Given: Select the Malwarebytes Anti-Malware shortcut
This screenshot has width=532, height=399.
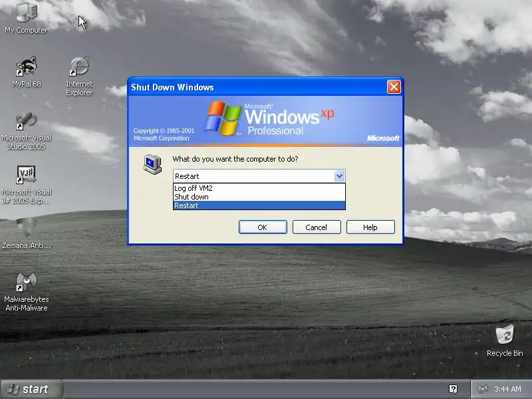Looking at the screenshot, I should [x=26, y=292].
